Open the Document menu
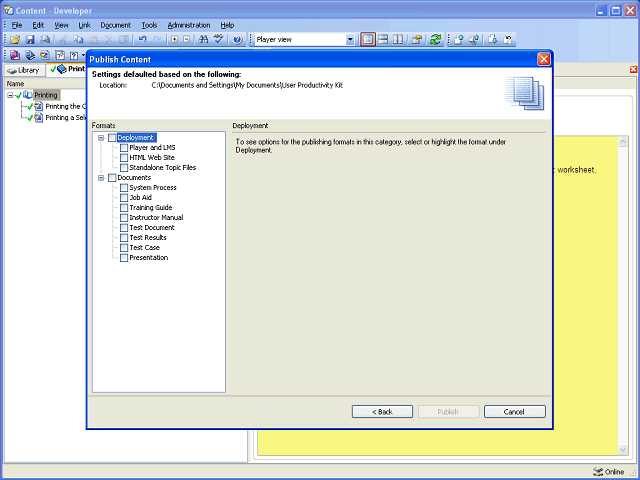Viewport: 640px width, 480px height. [x=116, y=25]
